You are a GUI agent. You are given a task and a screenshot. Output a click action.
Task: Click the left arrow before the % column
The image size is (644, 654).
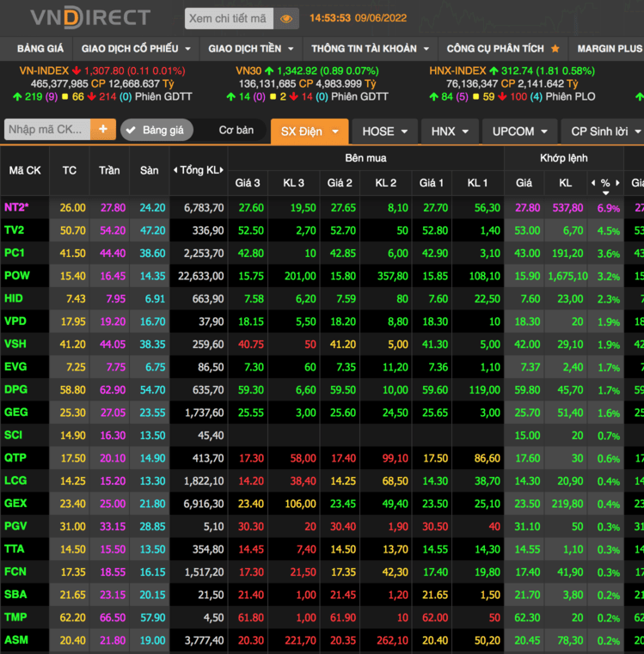coord(592,183)
